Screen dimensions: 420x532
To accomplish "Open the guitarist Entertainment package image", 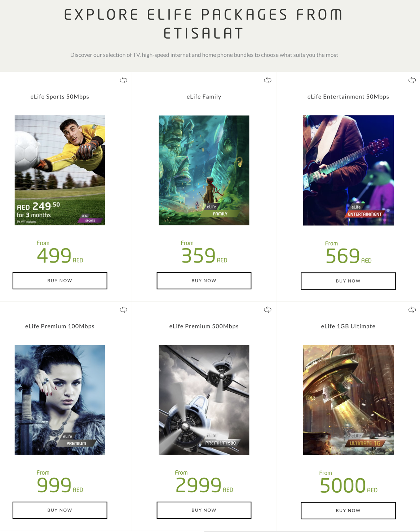I will point(348,170).
